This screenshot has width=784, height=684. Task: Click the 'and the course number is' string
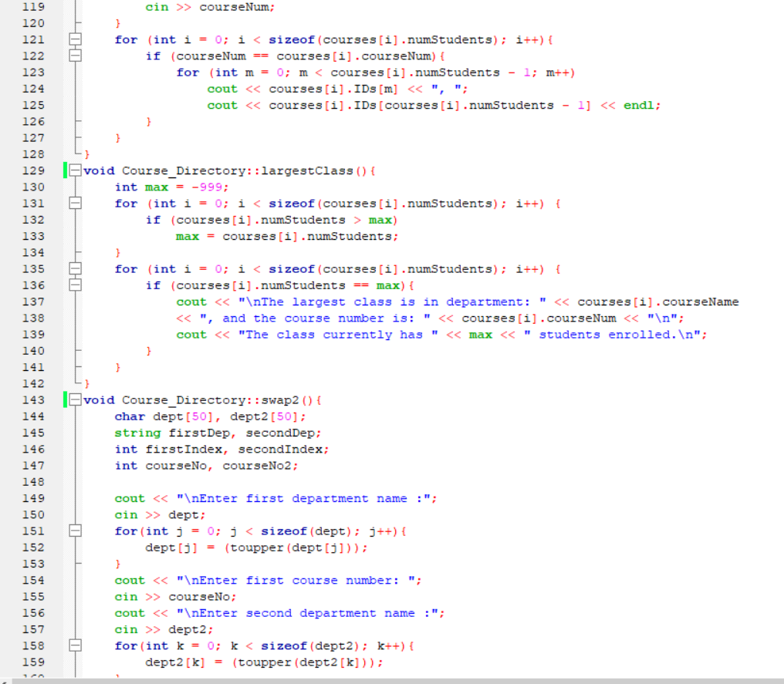point(315,318)
